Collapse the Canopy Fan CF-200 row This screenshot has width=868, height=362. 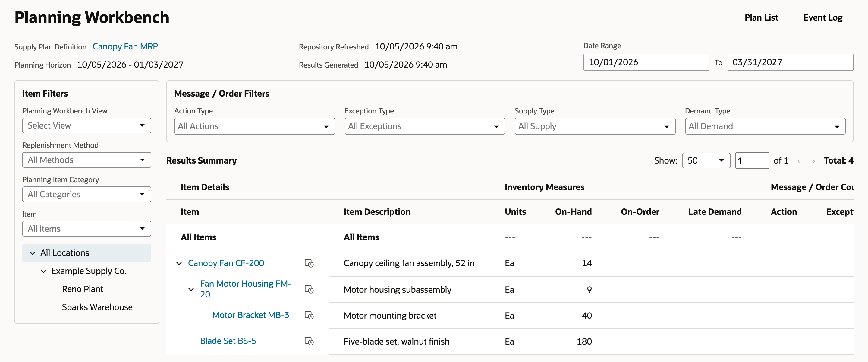179,263
